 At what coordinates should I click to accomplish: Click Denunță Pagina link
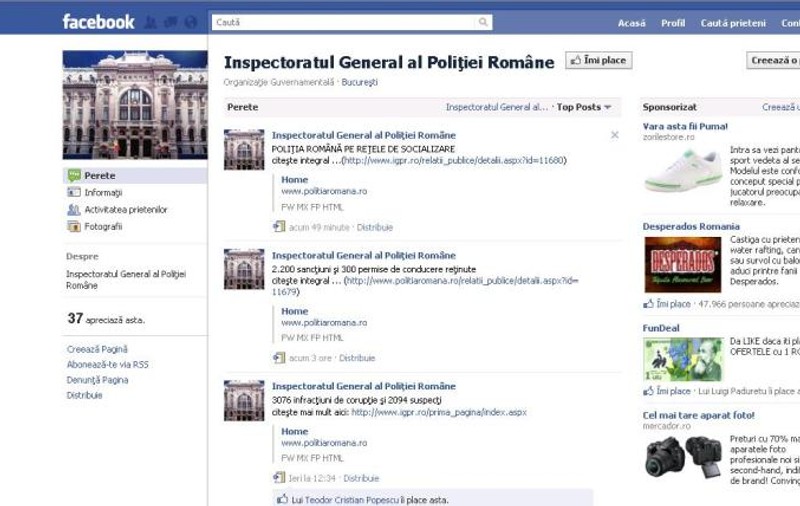[97, 380]
